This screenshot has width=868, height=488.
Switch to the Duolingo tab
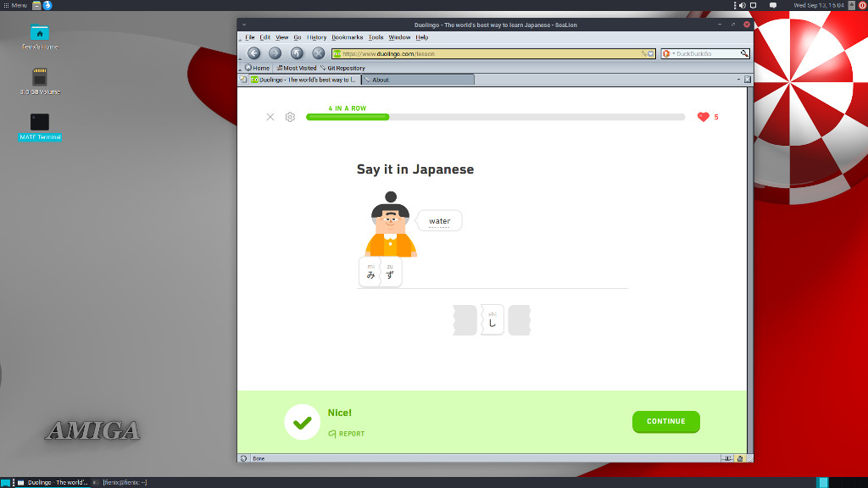(x=304, y=80)
